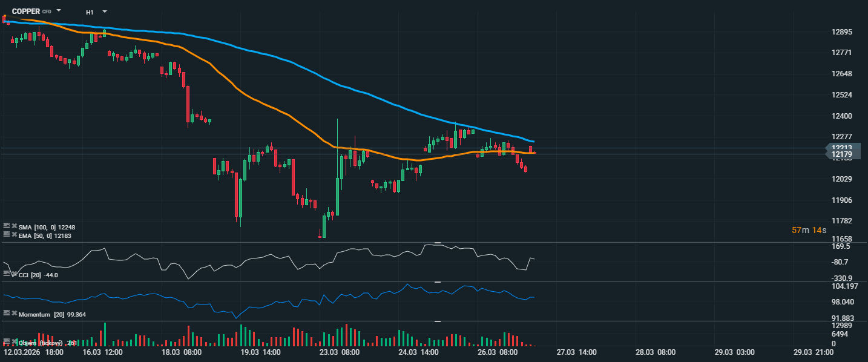Click resize handle above Momentum panel
The height and width of the screenshot is (362, 868).
[438, 282]
